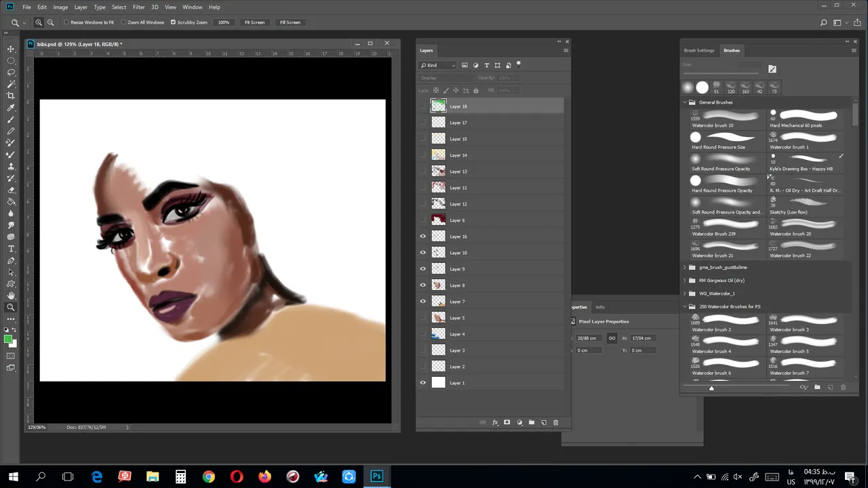Click green foreground color swatch
The width and height of the screenshot is (868, 488).
(8, 339)
